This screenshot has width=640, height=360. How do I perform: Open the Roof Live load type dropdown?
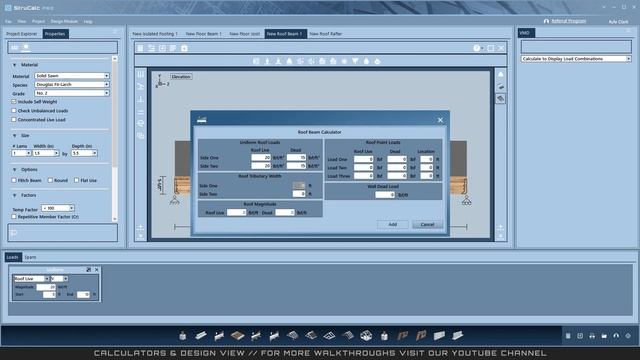pos(31,279)
